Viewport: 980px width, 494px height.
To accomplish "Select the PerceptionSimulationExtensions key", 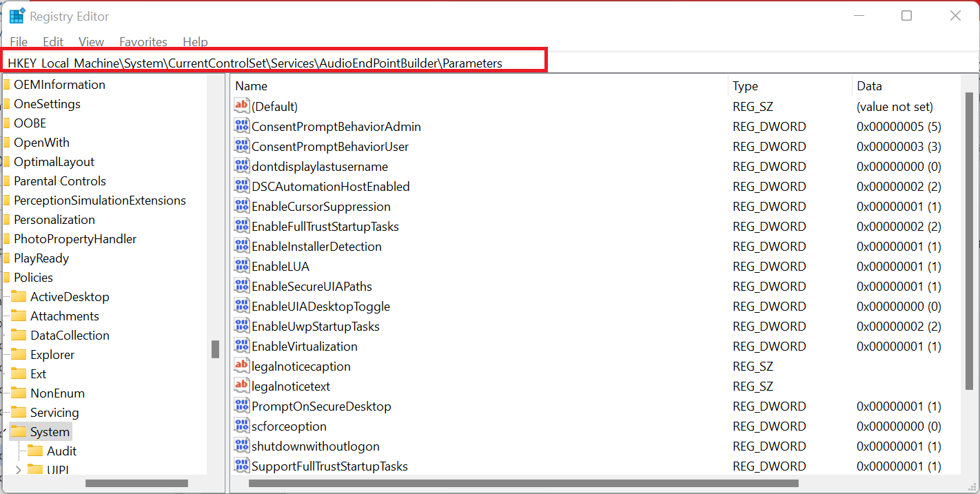I will (x=99, y=200).
